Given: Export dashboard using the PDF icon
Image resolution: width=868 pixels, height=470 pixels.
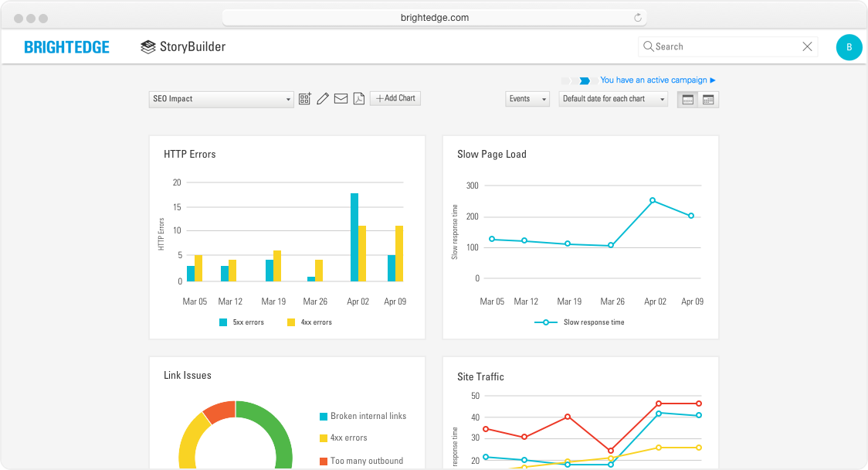Looking at the screenshot, I should pyautogui.click(x=358, y=98).
